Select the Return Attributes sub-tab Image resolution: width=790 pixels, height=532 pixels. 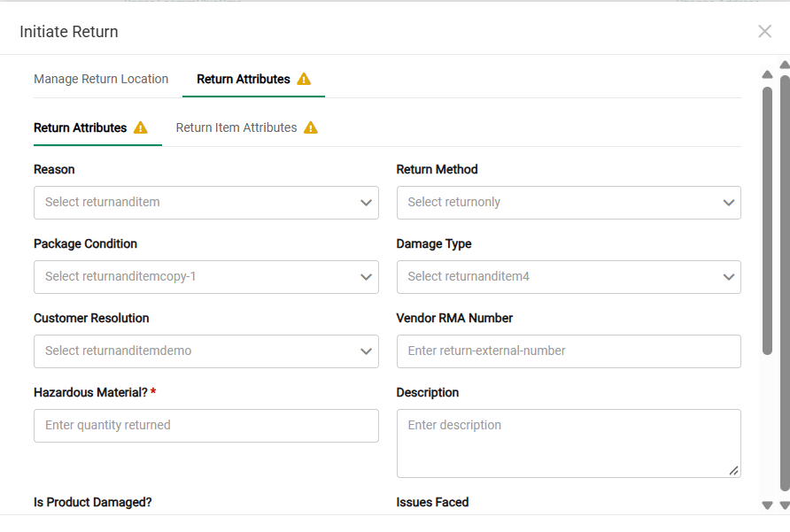80,128
